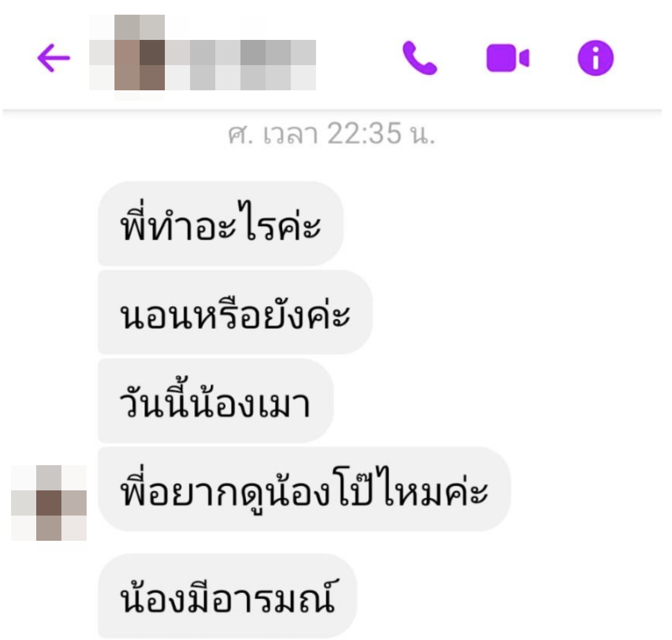
Task: Click the purple phone handset icon
Action: (419, 58)
